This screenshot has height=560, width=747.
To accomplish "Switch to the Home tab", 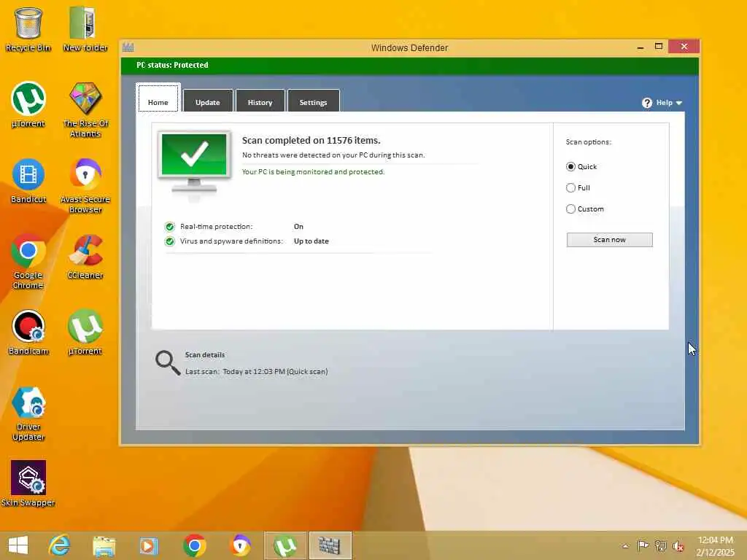I will coord(158,98).
